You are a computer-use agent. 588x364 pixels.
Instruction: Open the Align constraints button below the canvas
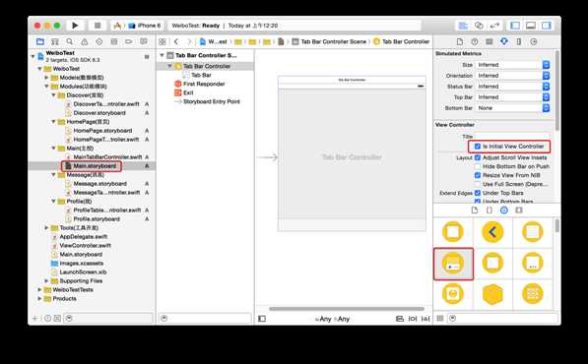click(400, 319)
